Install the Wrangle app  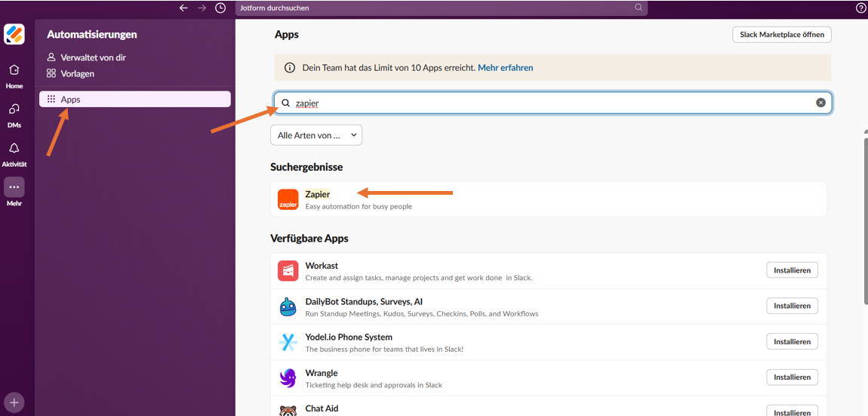coord(792,377)
